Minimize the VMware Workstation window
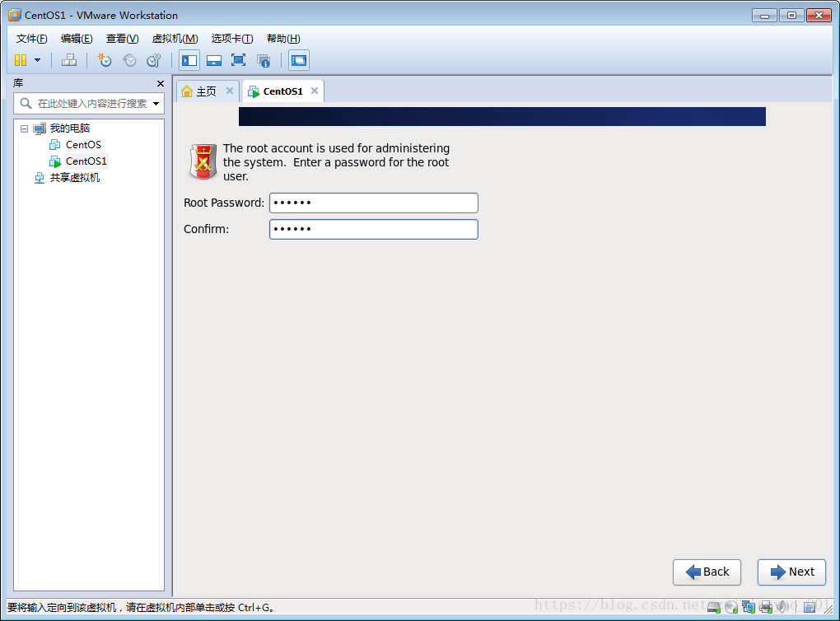This screenshot has height=621, width=840. point(764,16)
